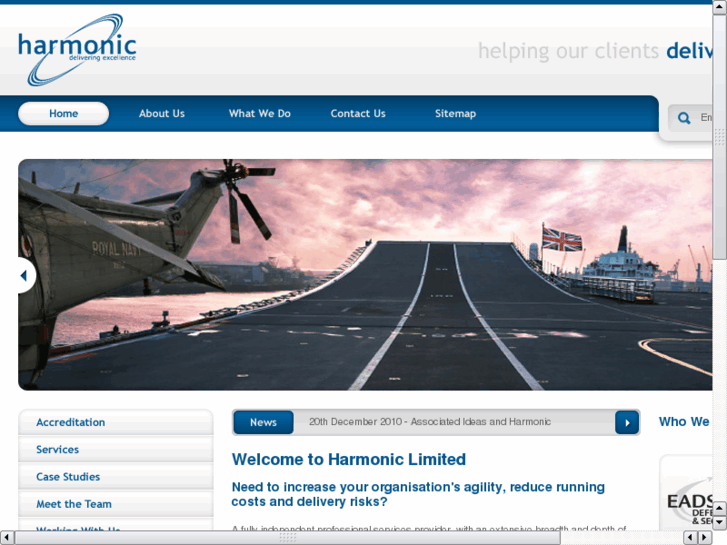Click the 'helping our clients' tagline text
The width and height of the screenshot is (727, 545).
click(x=568, y=51)
